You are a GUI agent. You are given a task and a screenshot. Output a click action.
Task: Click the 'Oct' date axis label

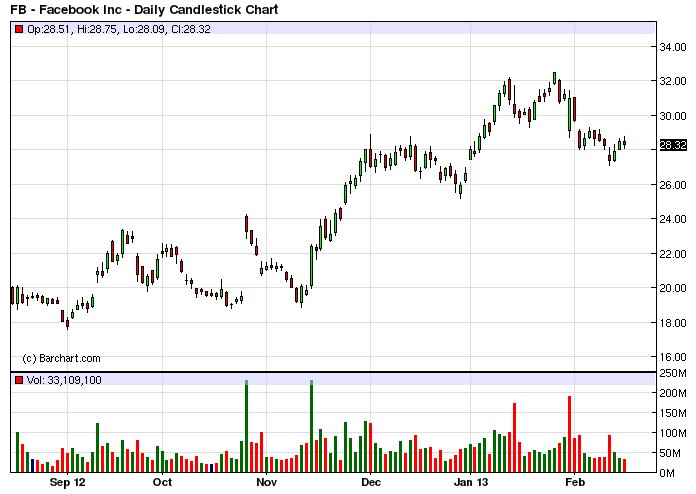(162, 482)
